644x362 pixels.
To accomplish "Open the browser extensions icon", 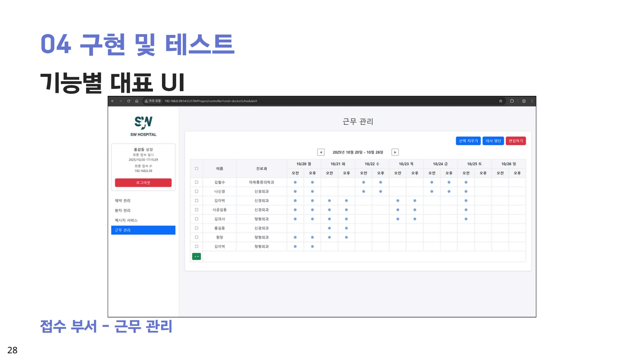I will coord(512,101).
